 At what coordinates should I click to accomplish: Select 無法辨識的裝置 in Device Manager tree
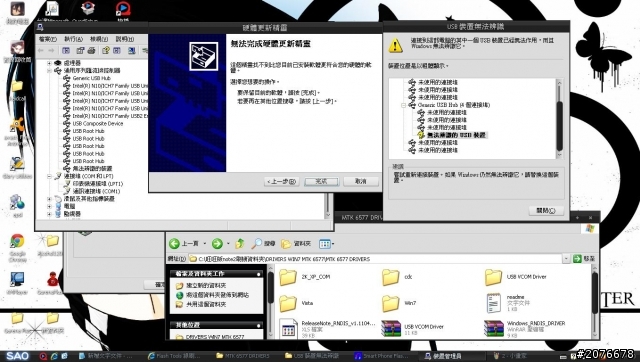point(92,169)
